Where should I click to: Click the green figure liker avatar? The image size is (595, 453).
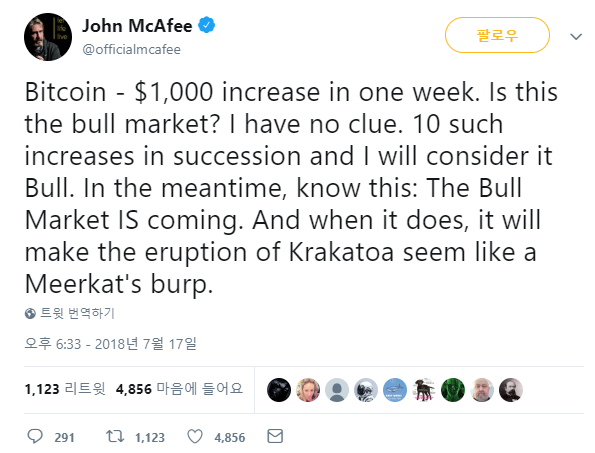[x=453, y=390]
